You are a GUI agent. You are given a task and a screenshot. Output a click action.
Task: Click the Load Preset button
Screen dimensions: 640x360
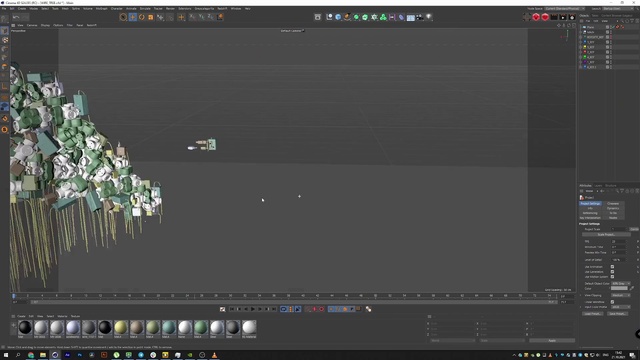coord(593,314)
